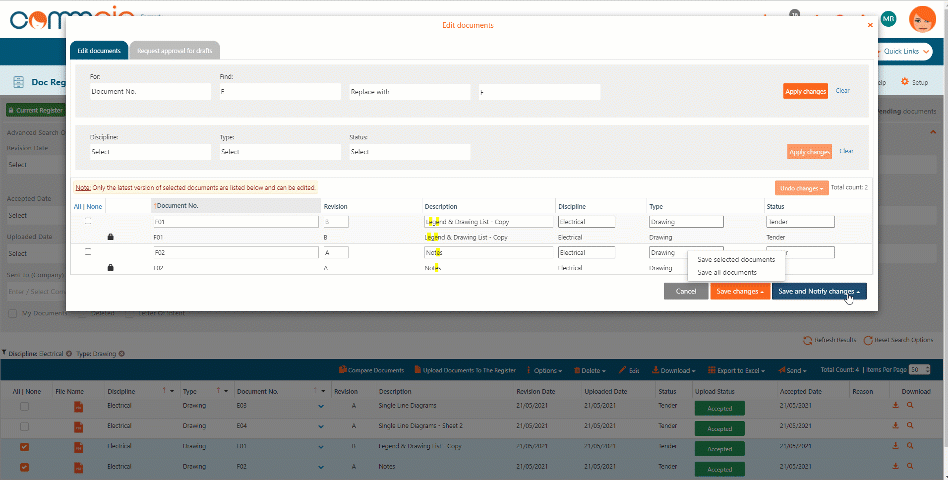Click the magnifier icon in the register Notes row

coord(910,466)
